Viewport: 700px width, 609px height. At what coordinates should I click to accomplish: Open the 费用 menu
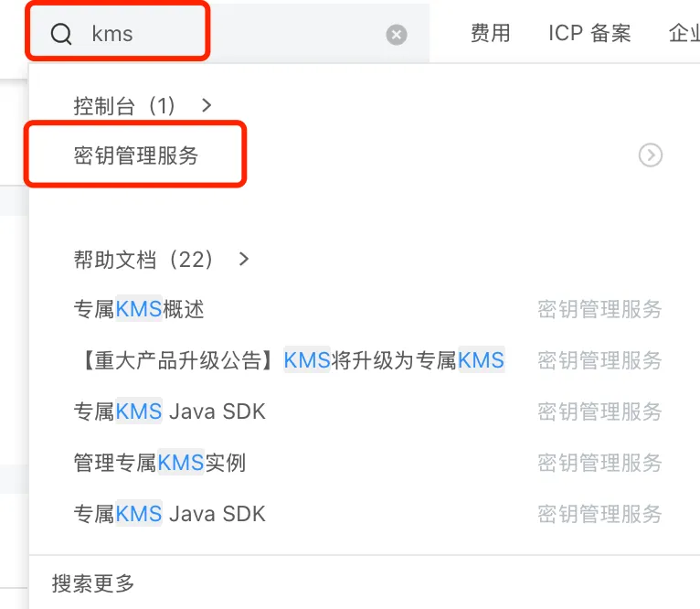pyautogui.click(x=491, y=34)
